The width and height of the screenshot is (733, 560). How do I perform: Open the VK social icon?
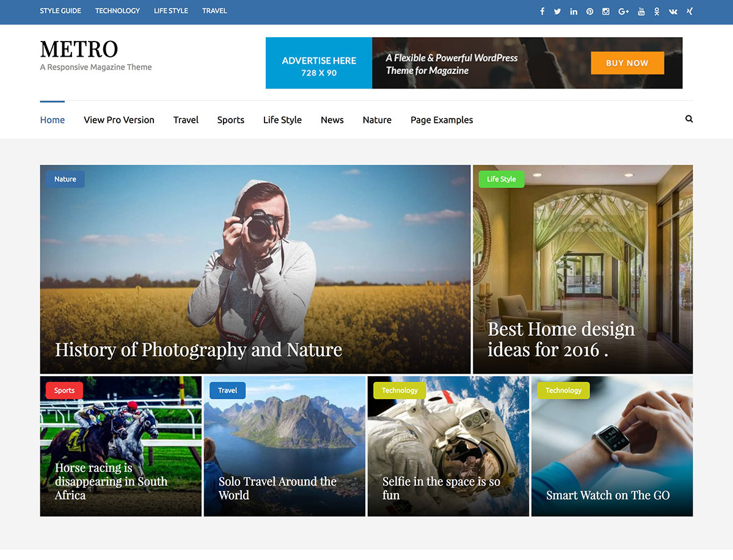click(673, 11)
